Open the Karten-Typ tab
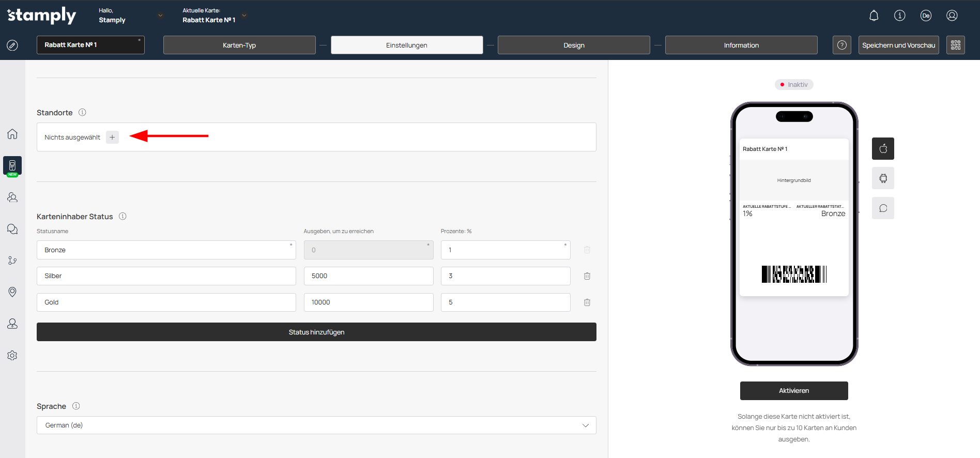Screen dimensions: 980x458 coord(239,45)
